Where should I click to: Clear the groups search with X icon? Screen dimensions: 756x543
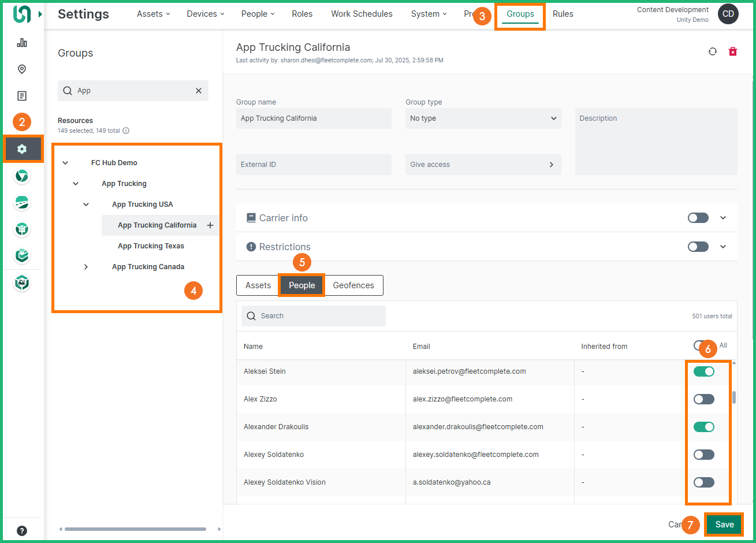click(199, 91)
